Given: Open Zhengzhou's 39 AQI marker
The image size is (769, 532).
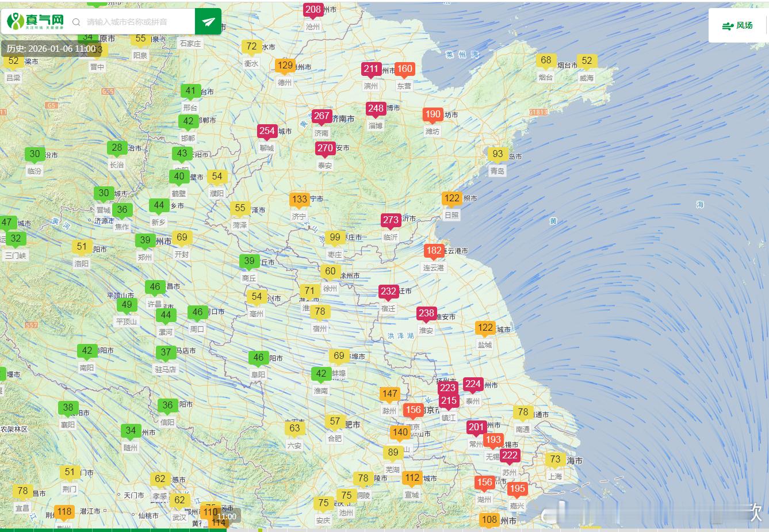Looking at the screenshot, I should point(145,241).
